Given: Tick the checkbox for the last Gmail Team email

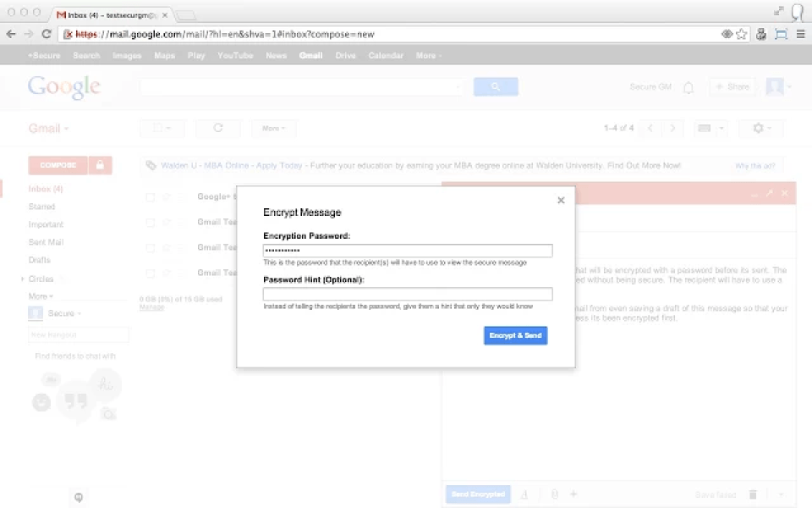Looking at the screenshot, I should (x=151, y=273).
